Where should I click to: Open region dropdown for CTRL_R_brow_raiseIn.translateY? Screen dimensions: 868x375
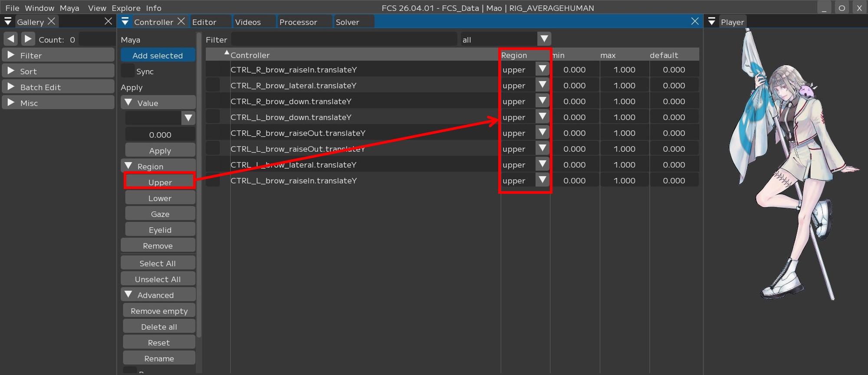coord(542,69)
